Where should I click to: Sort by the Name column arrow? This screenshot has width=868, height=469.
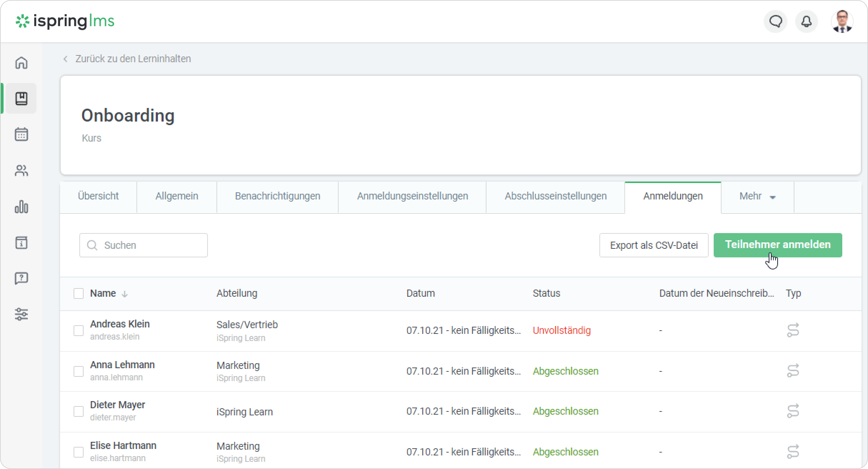[125, 294]
